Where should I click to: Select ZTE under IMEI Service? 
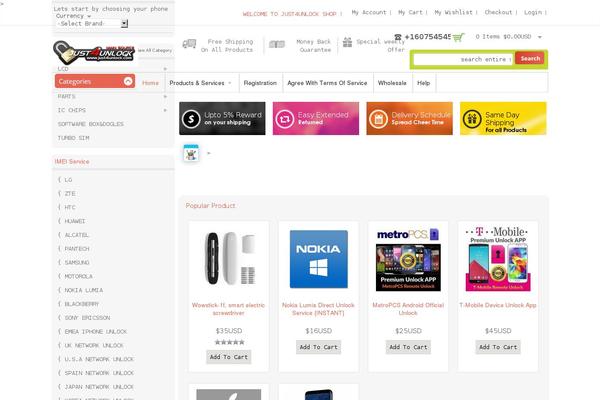click(70, 194)
